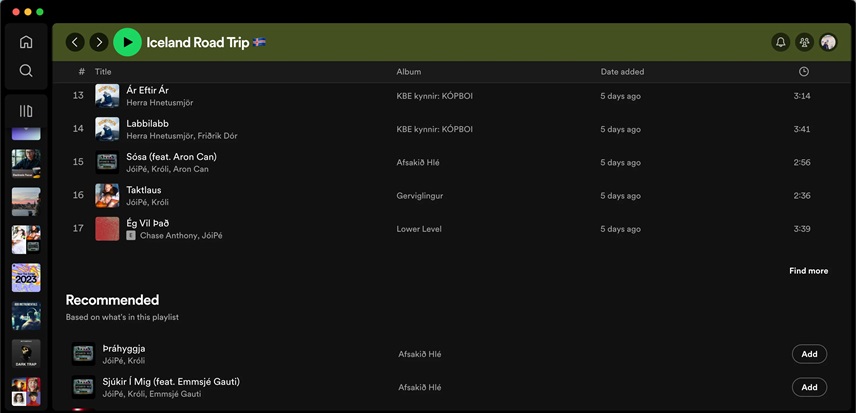Sort tracks by Title column
This screenshot has height=413, width=856.
click(103, 71)
